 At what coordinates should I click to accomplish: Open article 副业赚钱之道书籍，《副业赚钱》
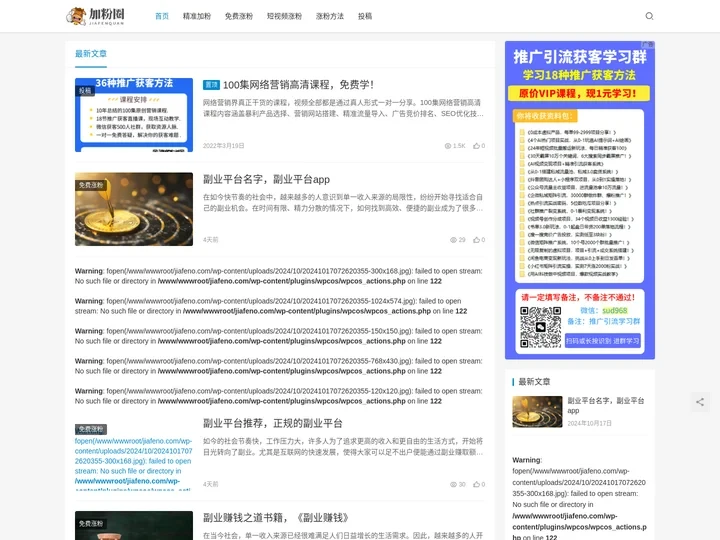(276, 518)
